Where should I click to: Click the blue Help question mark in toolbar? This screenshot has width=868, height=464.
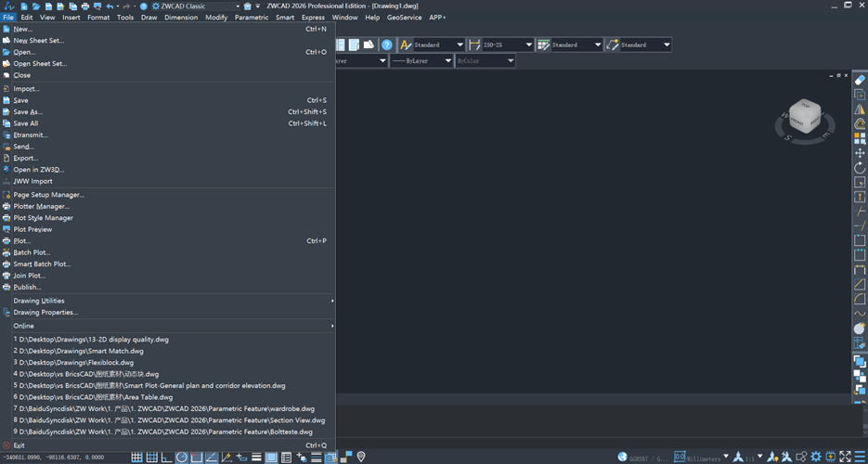click(387, 45)
